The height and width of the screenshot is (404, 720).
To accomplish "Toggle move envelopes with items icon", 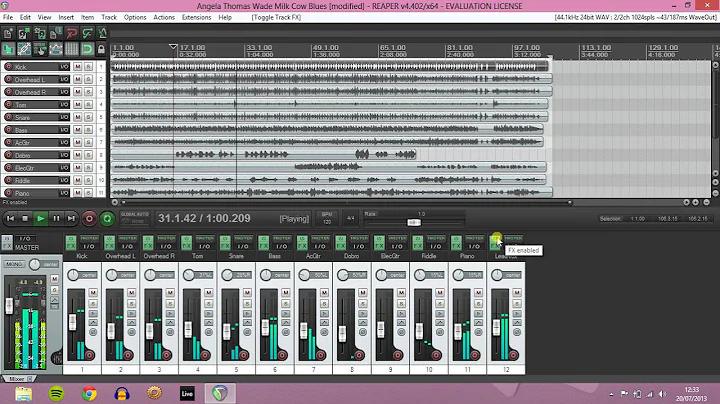I will pyautogui.click(x=56, y=49).
